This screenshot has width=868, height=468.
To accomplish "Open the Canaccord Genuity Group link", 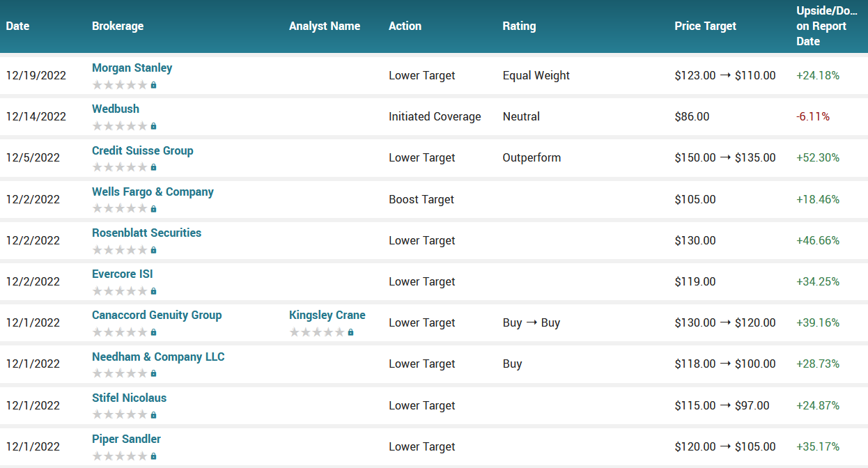I will click(157, 315).
